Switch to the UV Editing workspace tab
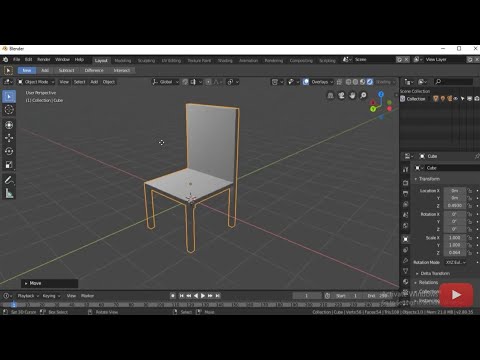 171,60
